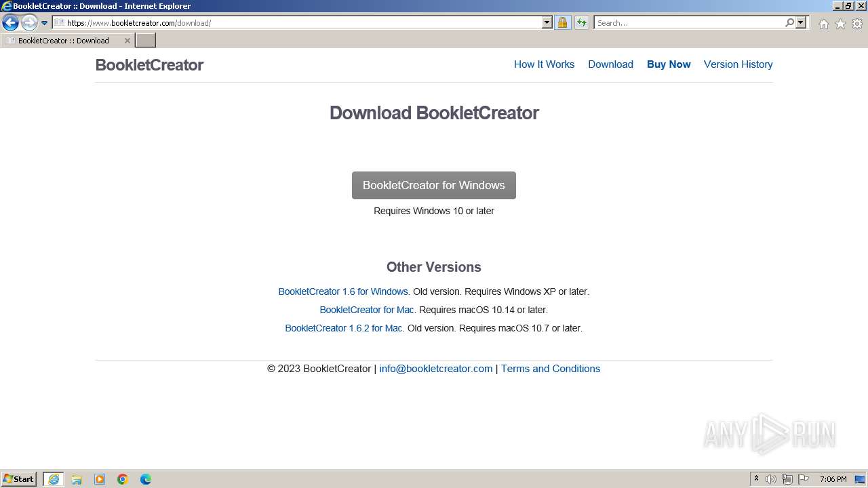Screen dimensions: 868x488
Task: Show hidden tray icons arrow
Action: tap(756, 479)
